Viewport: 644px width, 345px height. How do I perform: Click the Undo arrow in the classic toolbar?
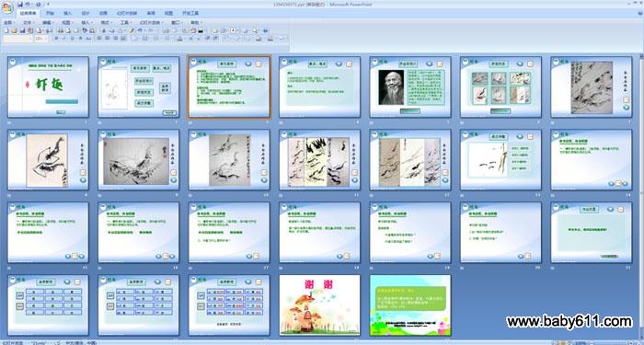140,30
